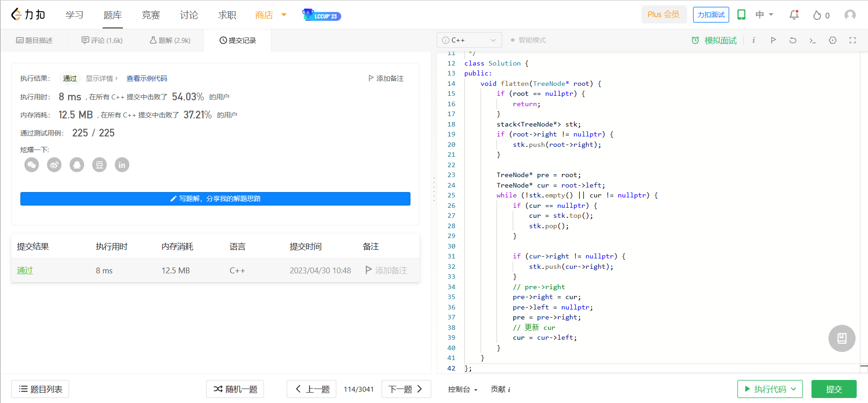Open the terminal shortcut icon

pos(813,40)
